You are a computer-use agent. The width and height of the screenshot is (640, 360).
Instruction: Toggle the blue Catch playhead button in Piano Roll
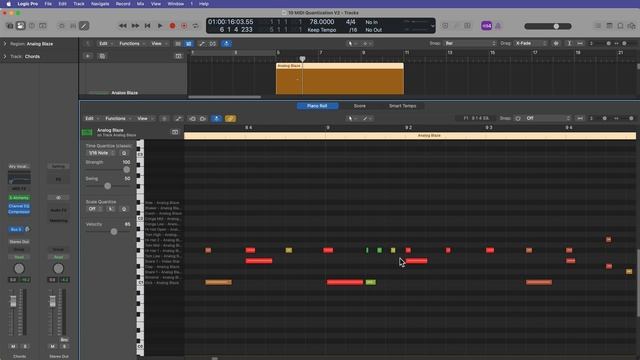click(x=216, y=118)
